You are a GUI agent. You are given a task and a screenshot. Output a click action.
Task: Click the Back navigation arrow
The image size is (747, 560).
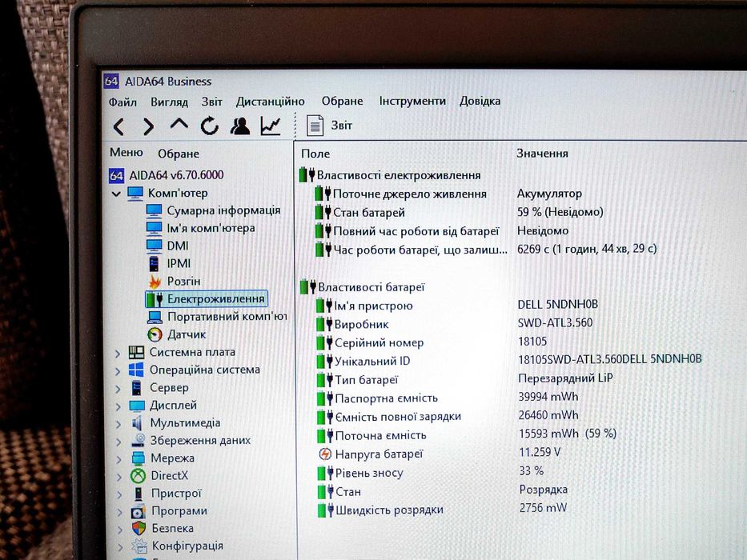(118, 126)
